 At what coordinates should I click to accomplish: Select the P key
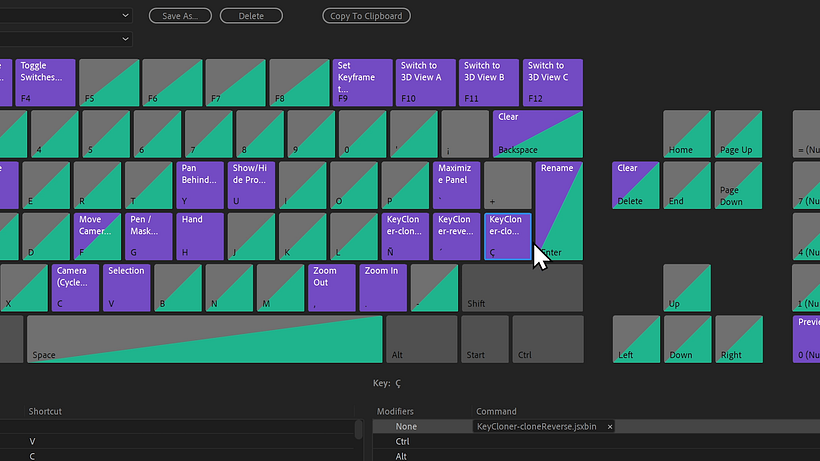click(x=405, y=185)
